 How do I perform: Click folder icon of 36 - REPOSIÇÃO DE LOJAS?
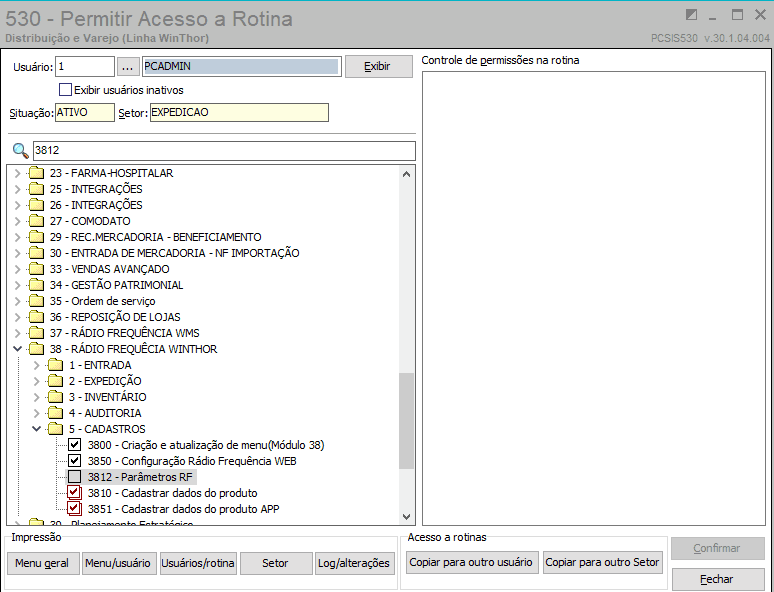pyautogui.click(x=36, y=317)
